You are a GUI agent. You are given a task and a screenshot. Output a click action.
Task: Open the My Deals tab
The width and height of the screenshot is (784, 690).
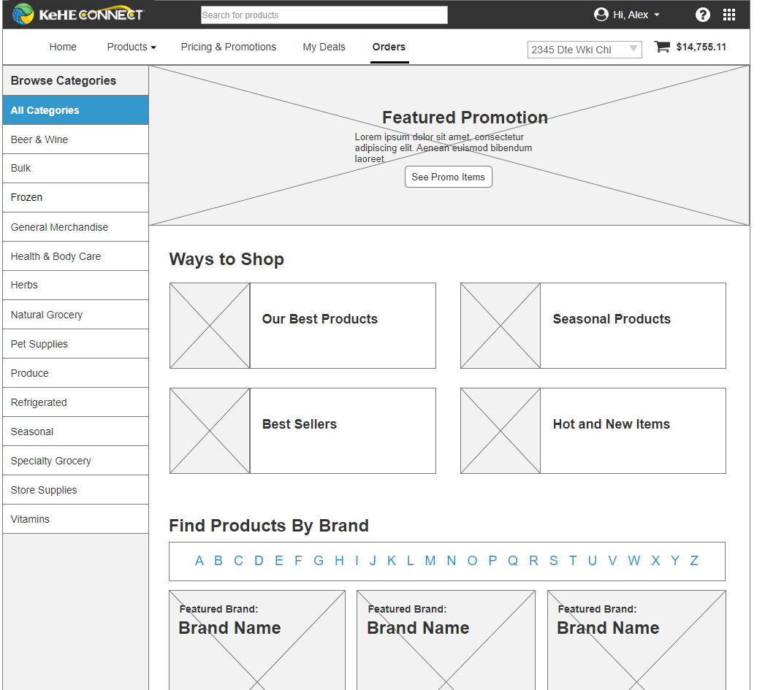pyautogui.click(x=324, y=47)
